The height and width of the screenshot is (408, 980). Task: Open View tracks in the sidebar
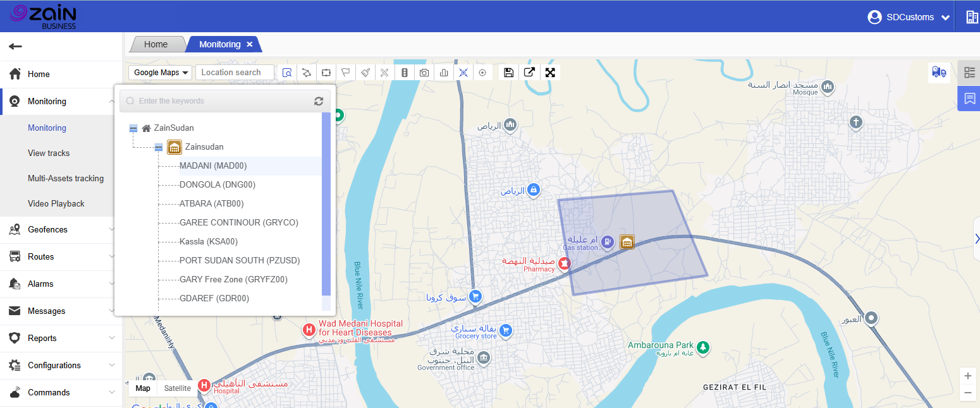pyautogui.click(x=49, y=153)
